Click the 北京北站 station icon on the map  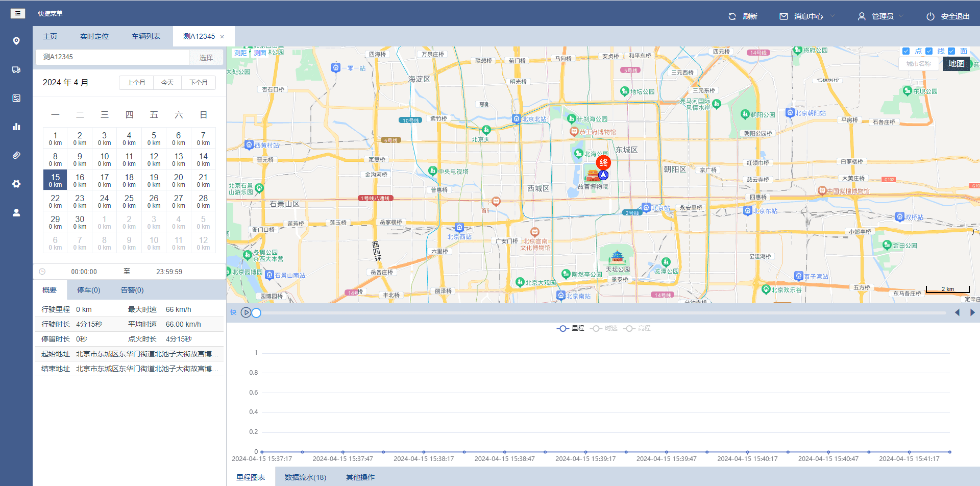click(x=516, y=118)
